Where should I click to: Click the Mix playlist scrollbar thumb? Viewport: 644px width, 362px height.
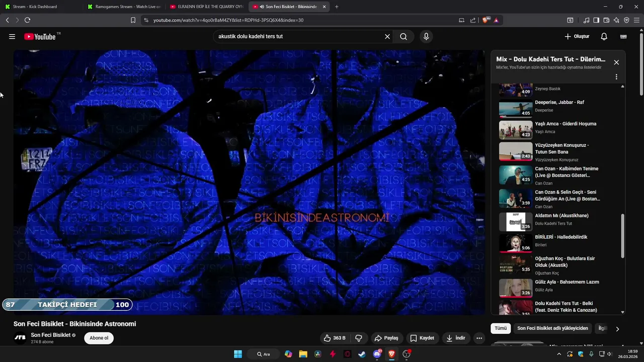tap(623, 235)
